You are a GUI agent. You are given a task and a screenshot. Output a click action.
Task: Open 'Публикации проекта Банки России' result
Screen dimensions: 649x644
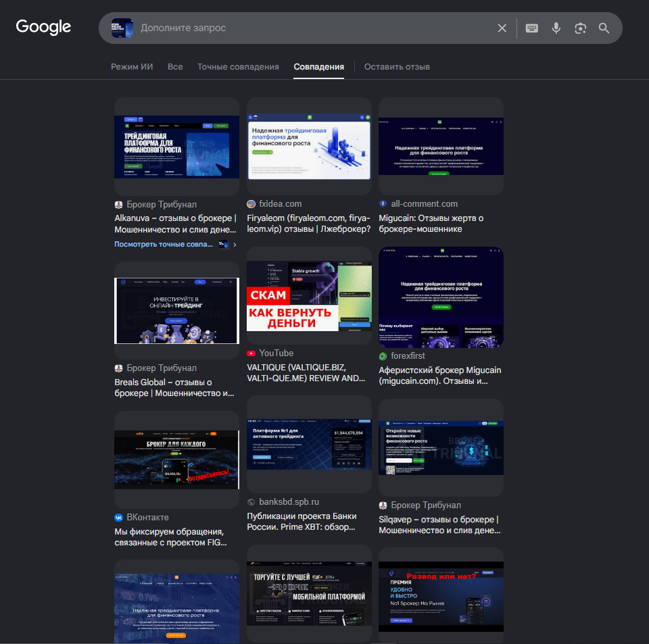point(302,522)
